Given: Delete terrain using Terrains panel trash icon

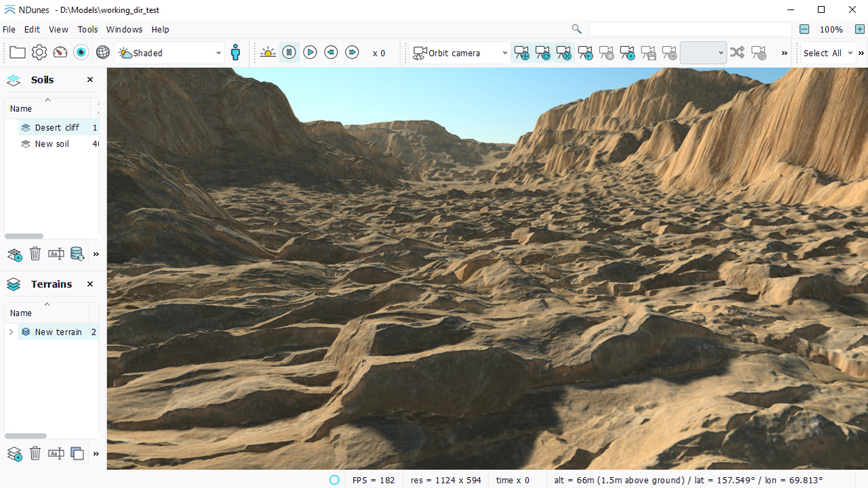Looking at the screenshot, I should coord(35,453).
